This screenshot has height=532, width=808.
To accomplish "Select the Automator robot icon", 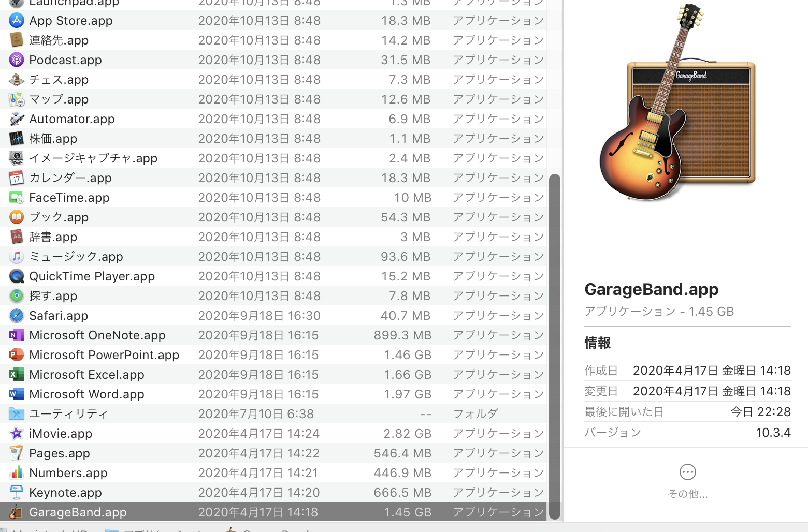I will pyautogui.click(x=17, y=119).
